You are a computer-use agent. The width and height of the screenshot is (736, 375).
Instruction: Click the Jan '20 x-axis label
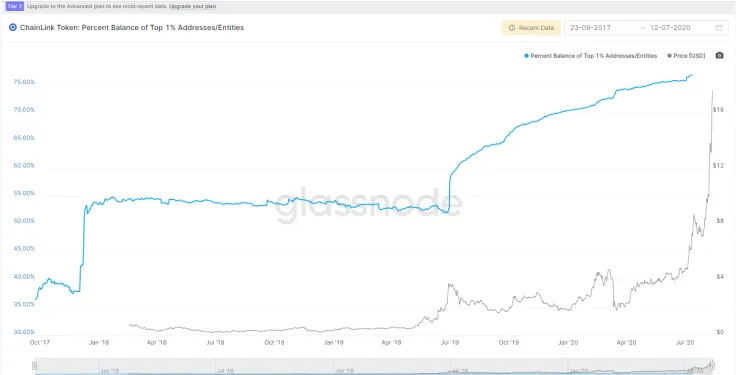pos(568,343)
